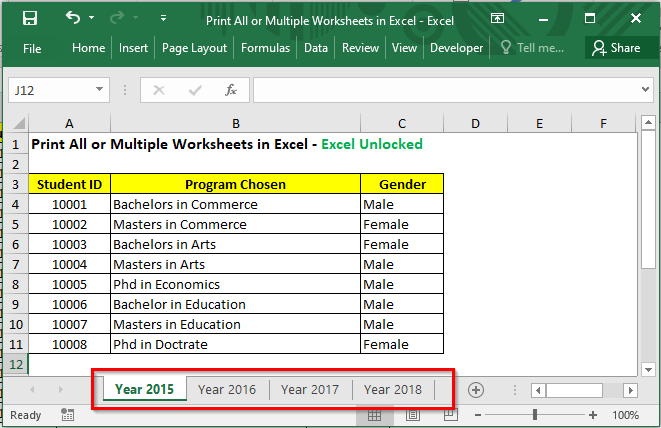The image size is (661, 428).
Task: Open the Developer ribbon tab
Action: 457,48
